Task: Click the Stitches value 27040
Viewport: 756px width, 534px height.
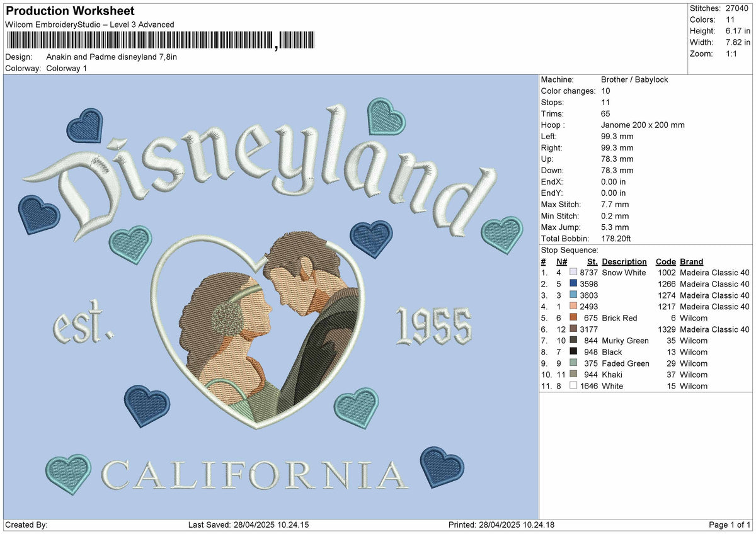Action: tap(737, 8)
